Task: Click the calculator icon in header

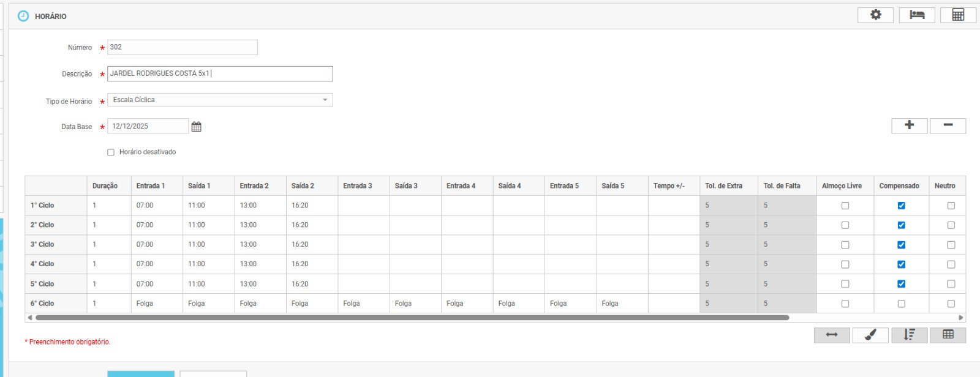Action: tap(958, 15)
